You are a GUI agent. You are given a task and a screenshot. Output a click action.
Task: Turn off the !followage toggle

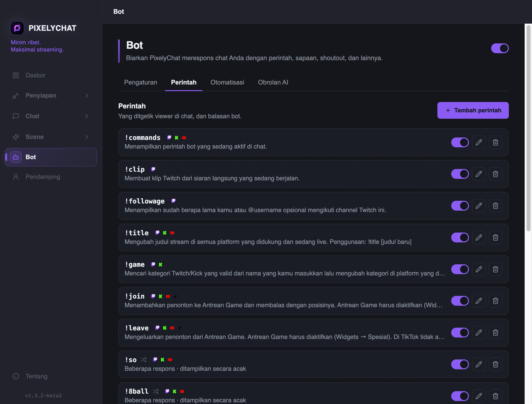(x=460, y=206)
